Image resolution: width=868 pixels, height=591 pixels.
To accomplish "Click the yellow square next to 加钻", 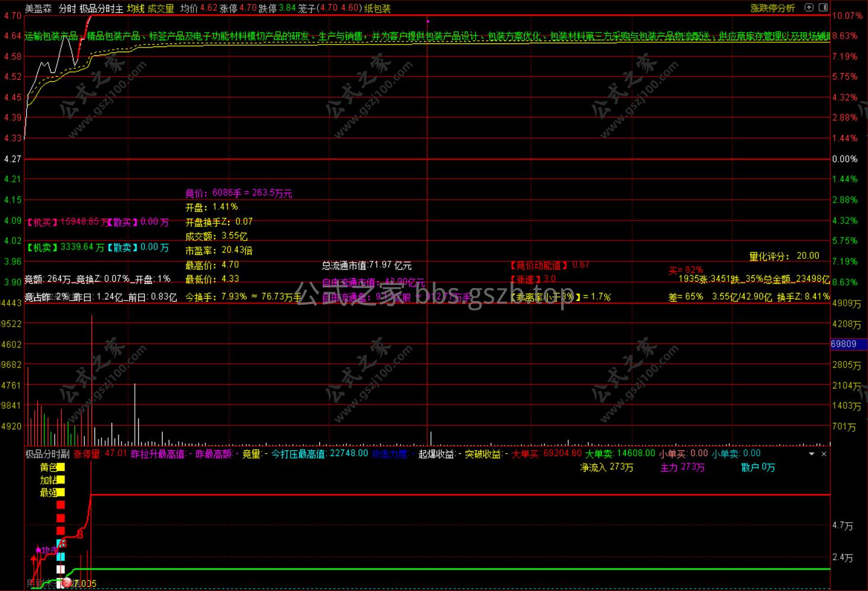I will 61,480.
